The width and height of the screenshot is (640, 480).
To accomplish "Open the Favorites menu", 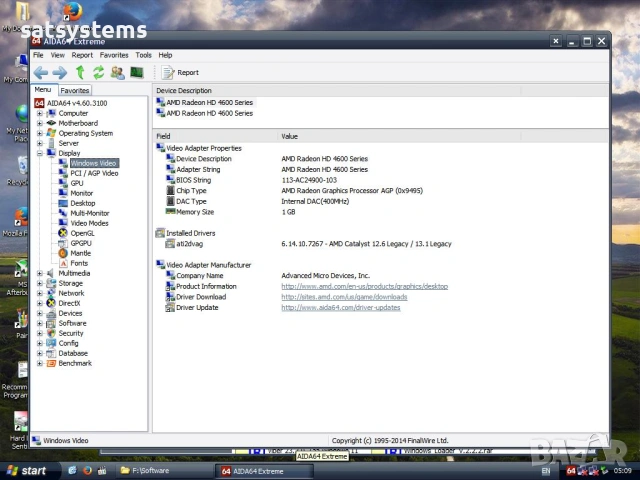I will pos(114,55).
